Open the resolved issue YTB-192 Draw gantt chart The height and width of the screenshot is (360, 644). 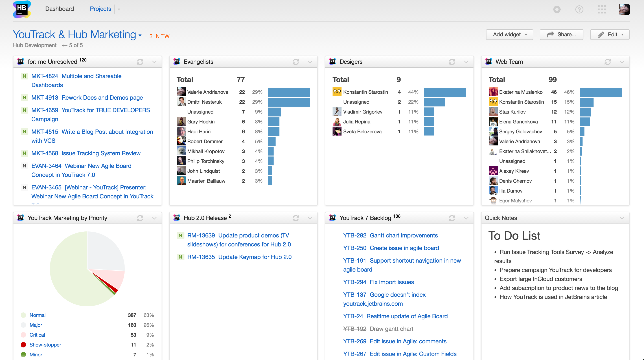pos(378,329)
